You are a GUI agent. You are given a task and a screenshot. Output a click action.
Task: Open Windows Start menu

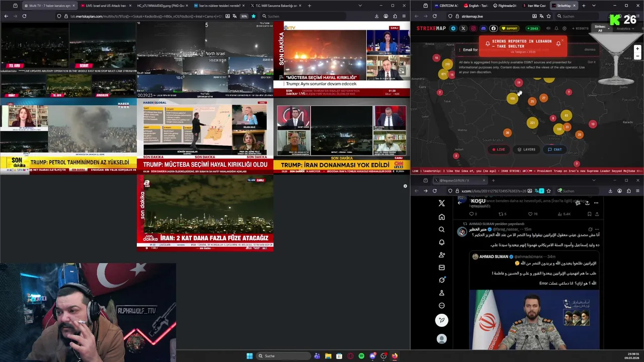250,356
